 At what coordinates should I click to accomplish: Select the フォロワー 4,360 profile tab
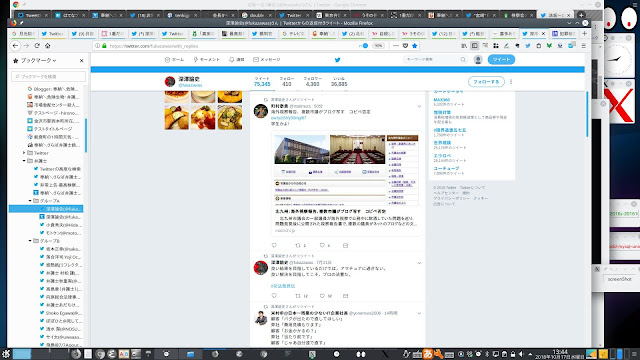313,82
